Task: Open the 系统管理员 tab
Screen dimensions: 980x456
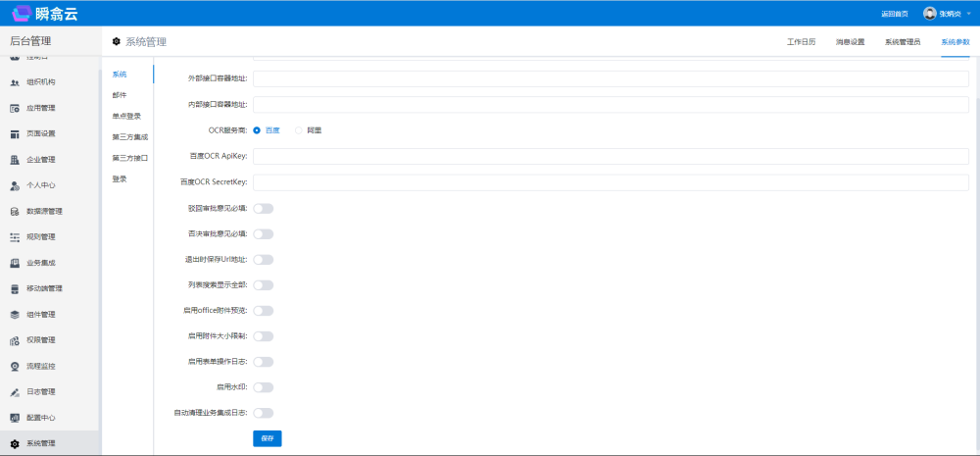Action: [x=902, y=42]
